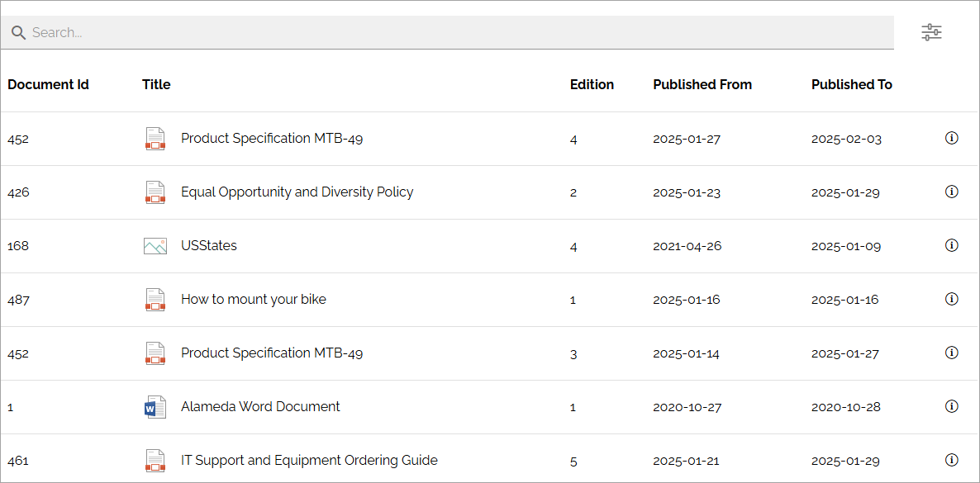980x483 pixels.
Task: Focus the Search input field
Action: (447, 32)
